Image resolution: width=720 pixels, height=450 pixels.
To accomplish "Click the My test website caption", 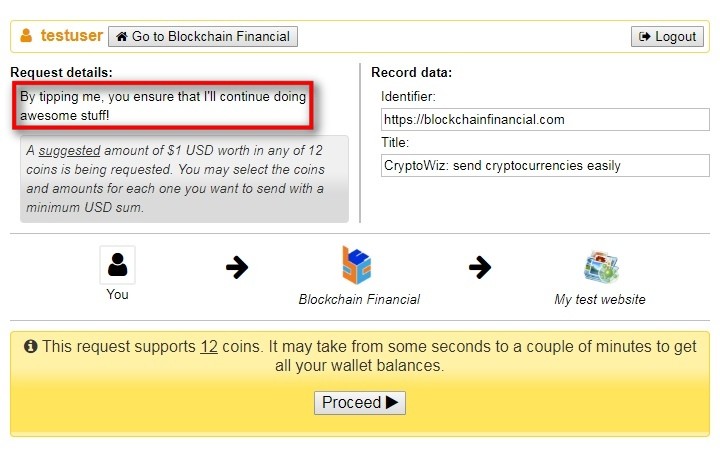I will coord(600,299).
